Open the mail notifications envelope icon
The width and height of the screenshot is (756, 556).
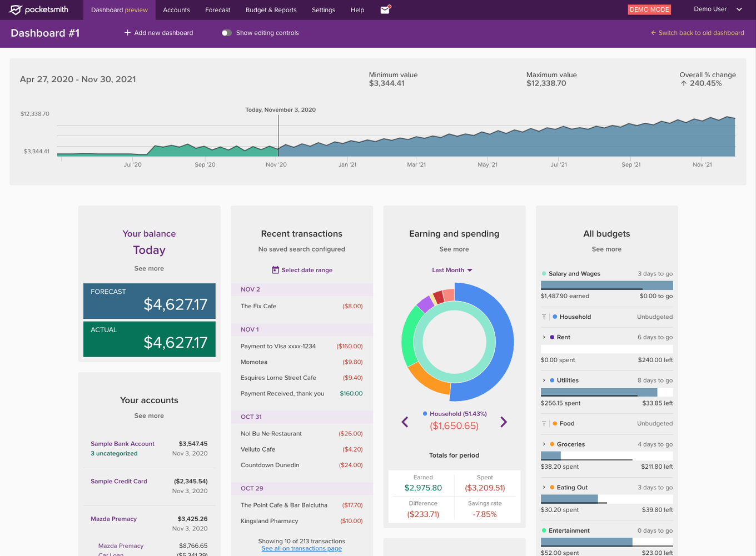click(385, 9)
